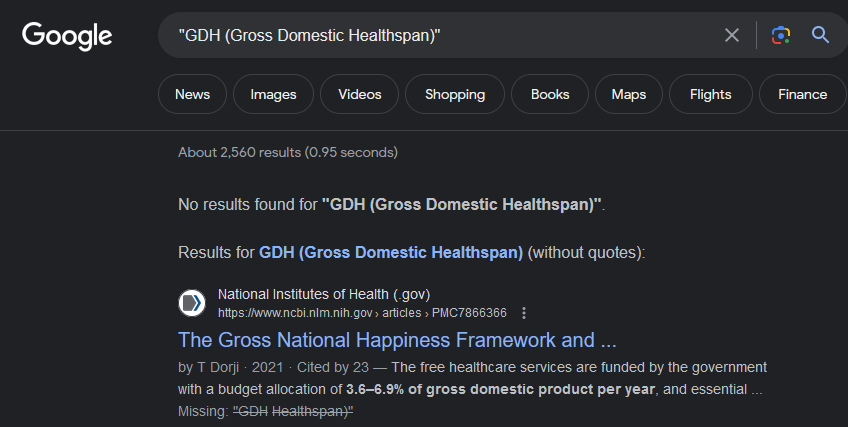
Task: Click the magnifying glass search icon
Action: click(820, 35)
